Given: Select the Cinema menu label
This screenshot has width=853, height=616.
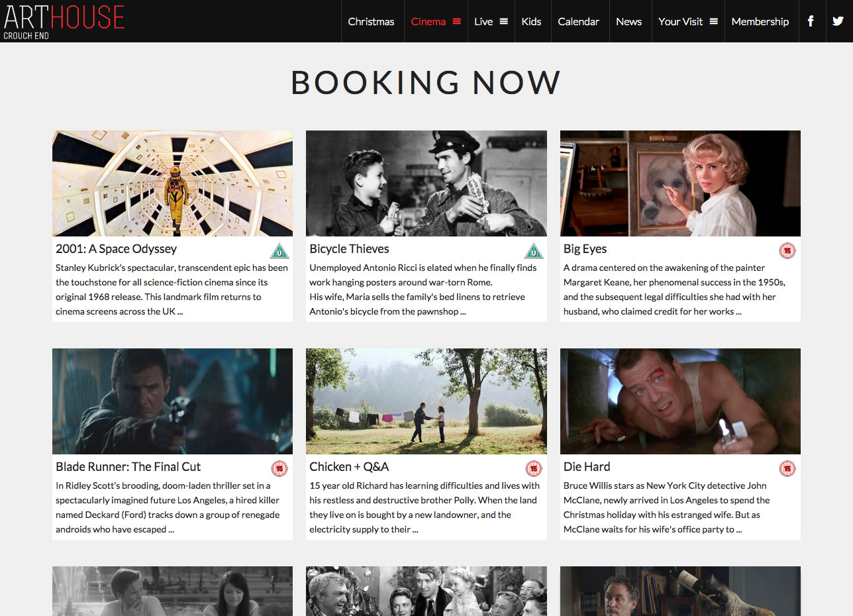Looking at the screenshot, I should (428, 21).
